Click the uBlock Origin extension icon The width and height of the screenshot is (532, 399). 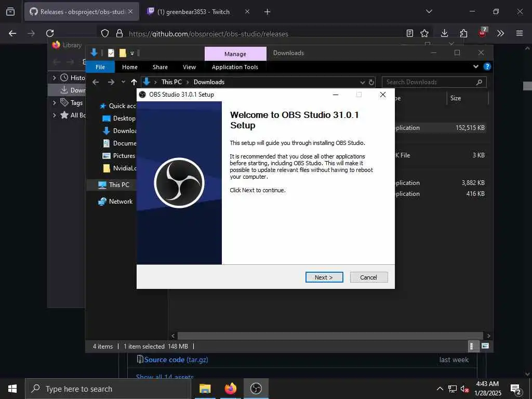[x=482, y=33]
